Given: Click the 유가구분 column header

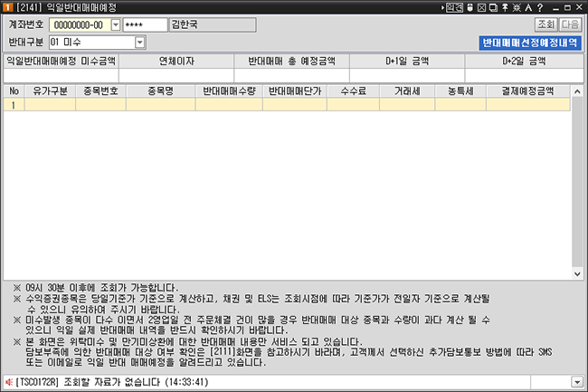Looking at the screenshot, I should pyautogui.click(x=51, y=91).
